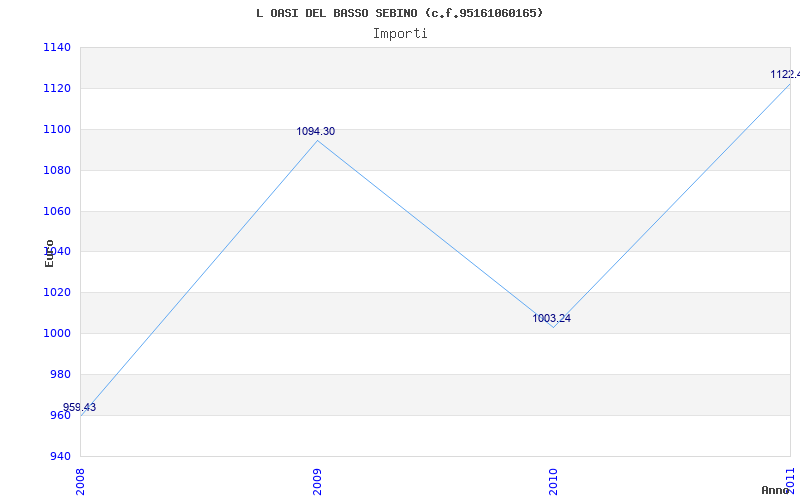The image size is (800, 500).
Task: Click the 980 y-axis tick label
Action: coord(60,374)
